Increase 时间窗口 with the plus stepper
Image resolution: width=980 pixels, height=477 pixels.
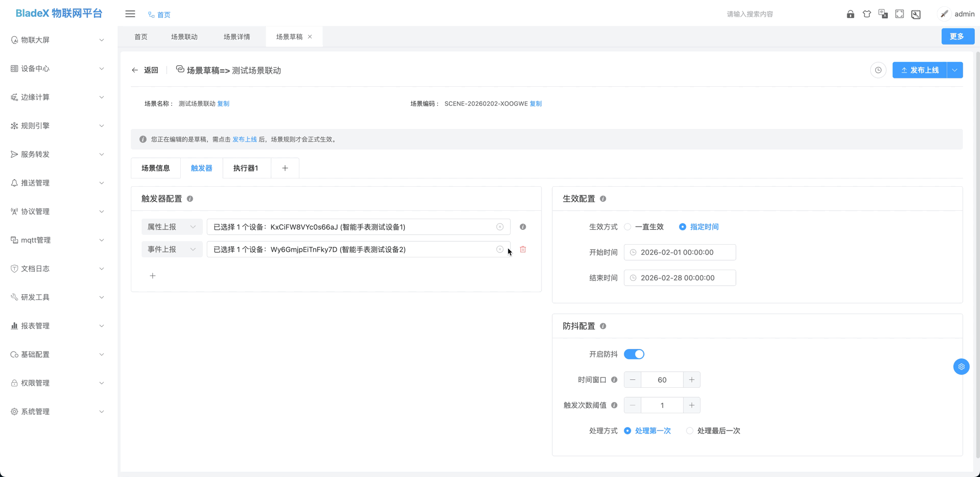pyautogui.click(x=691, y=379)
